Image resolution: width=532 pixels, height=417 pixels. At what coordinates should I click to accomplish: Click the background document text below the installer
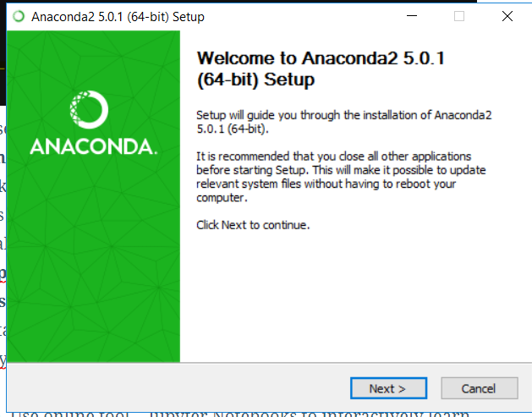pyautogui.click(x=238, y=414)
